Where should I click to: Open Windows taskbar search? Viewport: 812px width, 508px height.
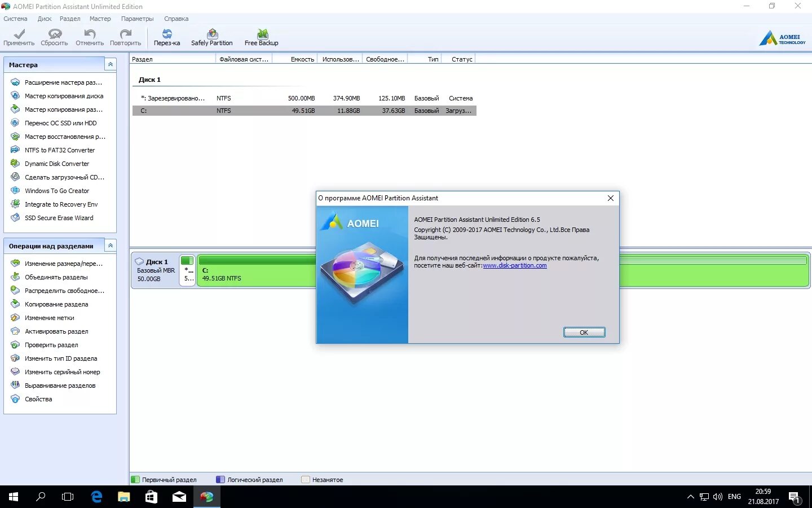pyautogui.click(x=41, y=497)
